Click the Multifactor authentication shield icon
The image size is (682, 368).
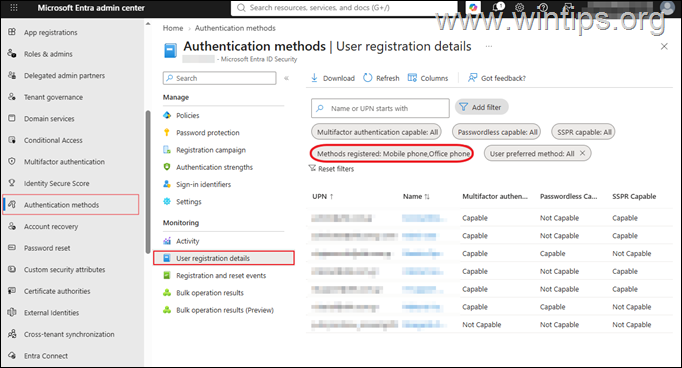coord(12,161)
